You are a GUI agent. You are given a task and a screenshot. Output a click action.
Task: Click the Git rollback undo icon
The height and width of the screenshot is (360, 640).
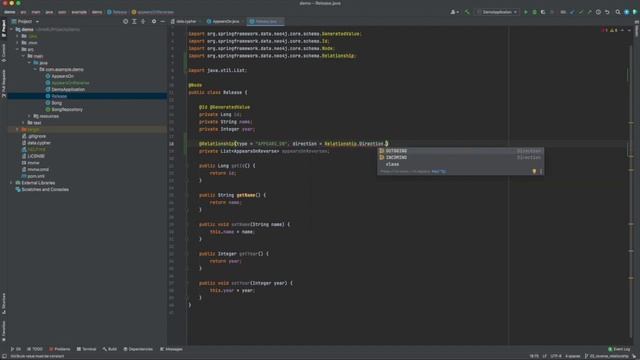pyautogui.click(x=607, y=12)
